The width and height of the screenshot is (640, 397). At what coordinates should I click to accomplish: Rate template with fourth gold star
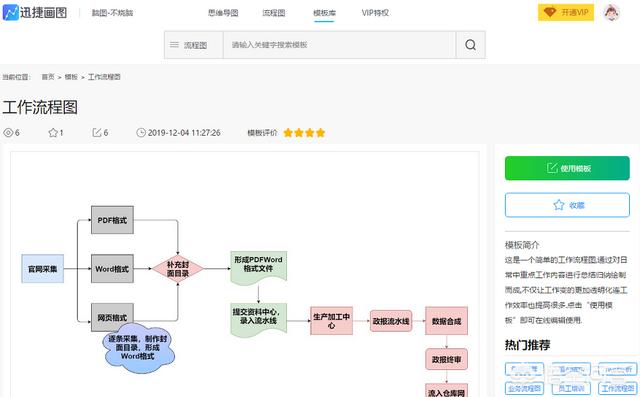coord(320,133)
